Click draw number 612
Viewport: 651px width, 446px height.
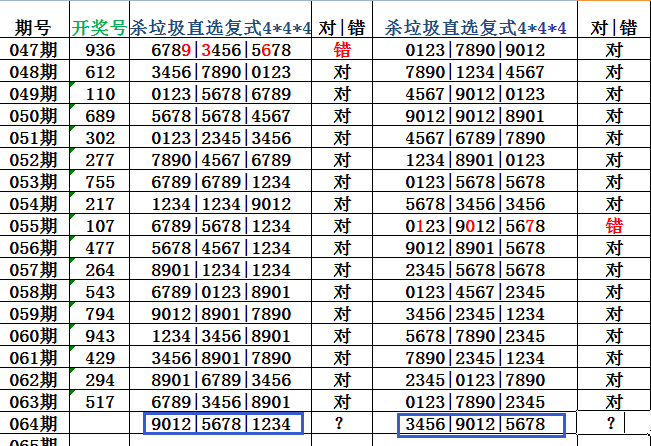click(100, 72)
